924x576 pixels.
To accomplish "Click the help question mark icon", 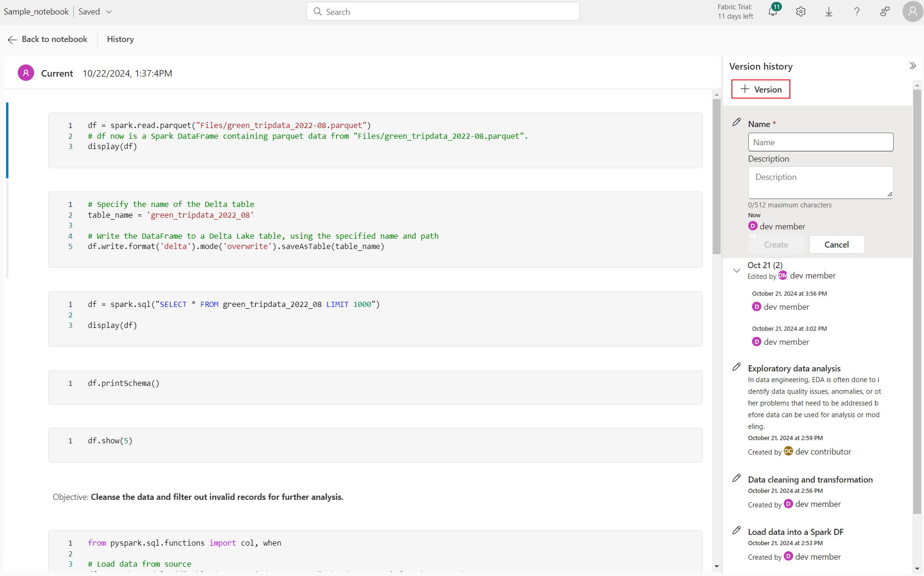I will (856, 11).
